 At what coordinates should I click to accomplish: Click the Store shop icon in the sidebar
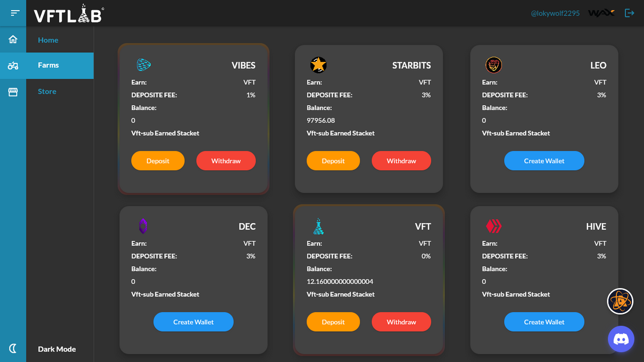[x=13, y=92]
